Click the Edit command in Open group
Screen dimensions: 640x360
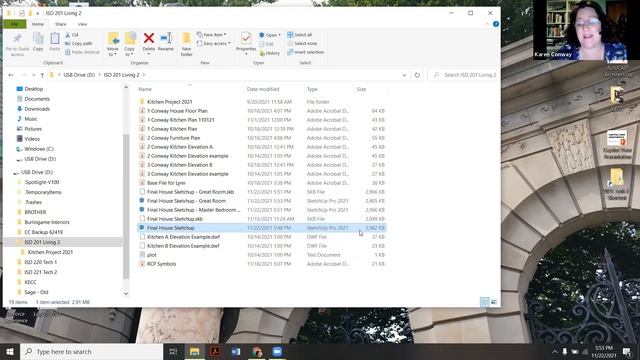(x=267, y=44)
